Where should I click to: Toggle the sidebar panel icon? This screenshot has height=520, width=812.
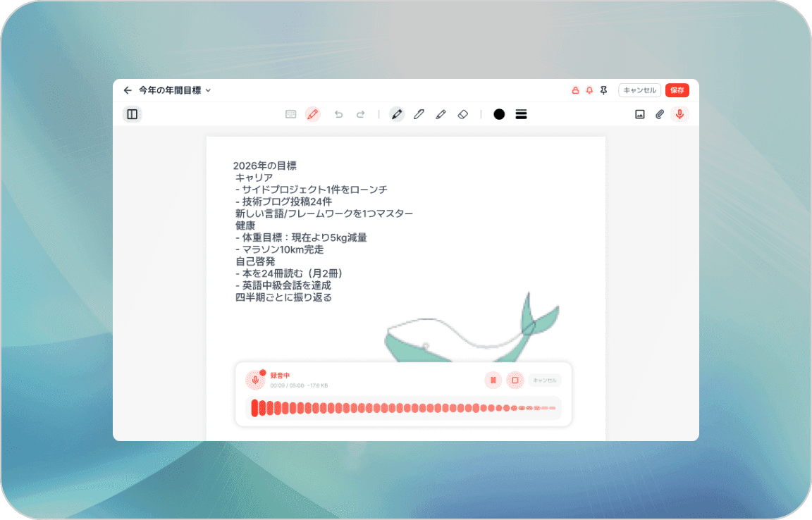[132, 114]
